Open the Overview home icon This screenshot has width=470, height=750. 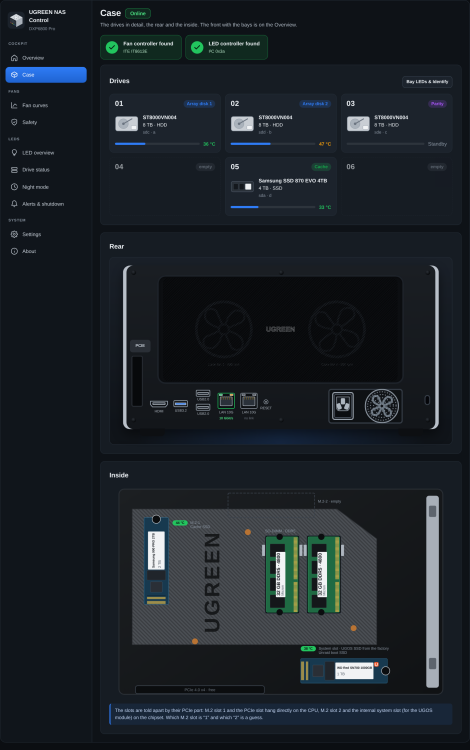click(x=14, y=58)
